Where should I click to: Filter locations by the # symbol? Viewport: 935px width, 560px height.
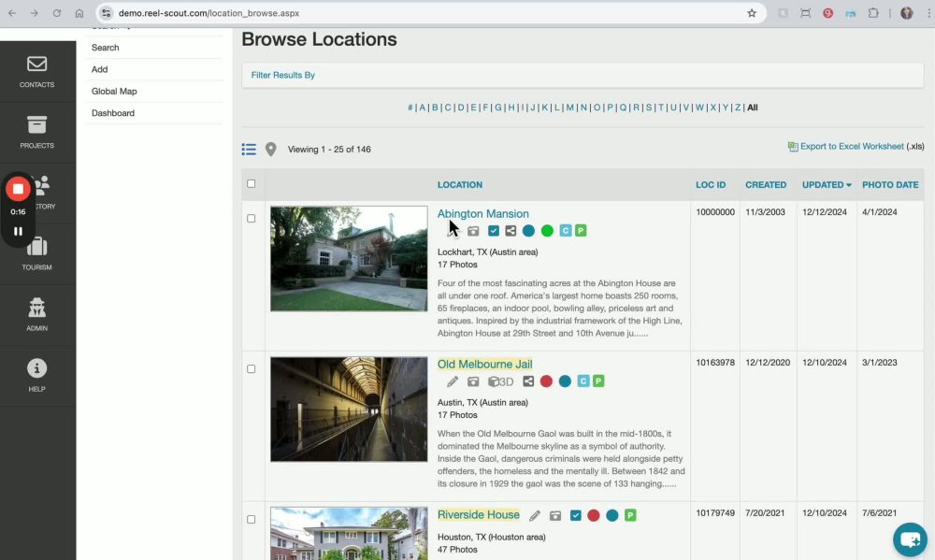[410, 108]
